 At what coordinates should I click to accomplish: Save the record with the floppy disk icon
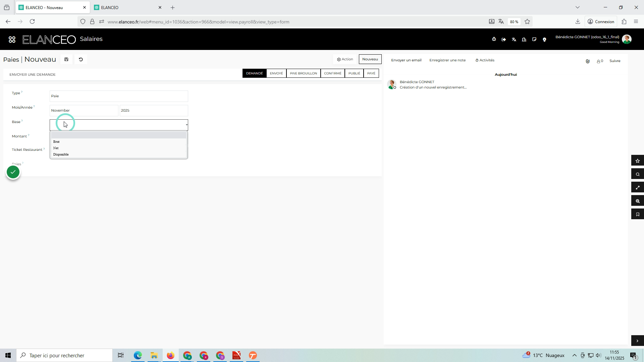[66, 59]
